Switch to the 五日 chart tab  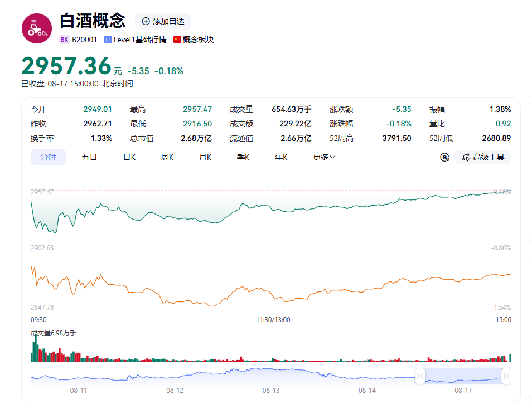click(x=89, y=157)
